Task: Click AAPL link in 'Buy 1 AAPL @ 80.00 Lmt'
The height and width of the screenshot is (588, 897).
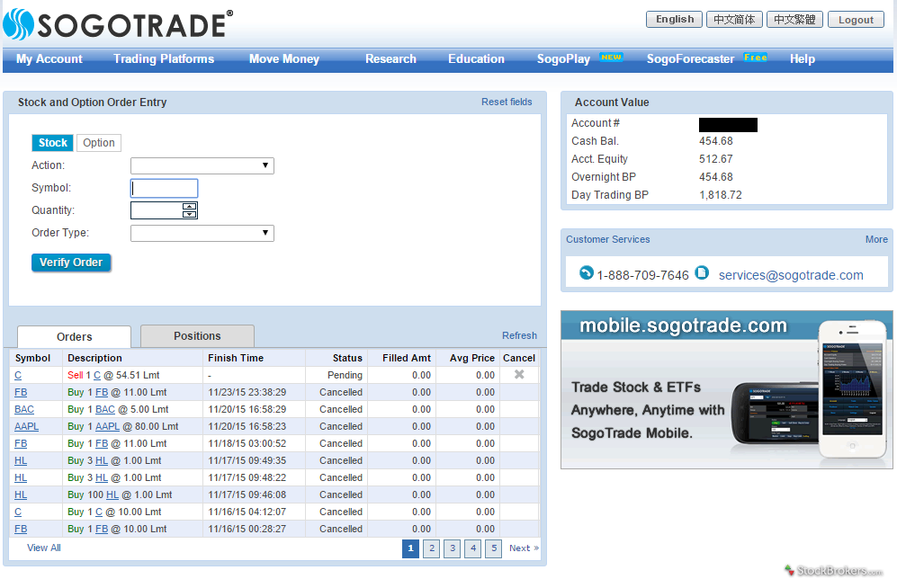Action: (x=108, y=426)
